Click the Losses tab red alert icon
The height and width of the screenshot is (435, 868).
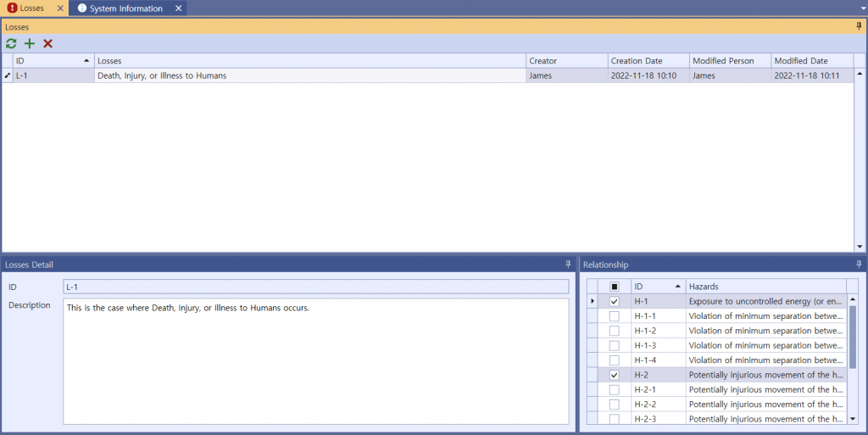(12, 8)
